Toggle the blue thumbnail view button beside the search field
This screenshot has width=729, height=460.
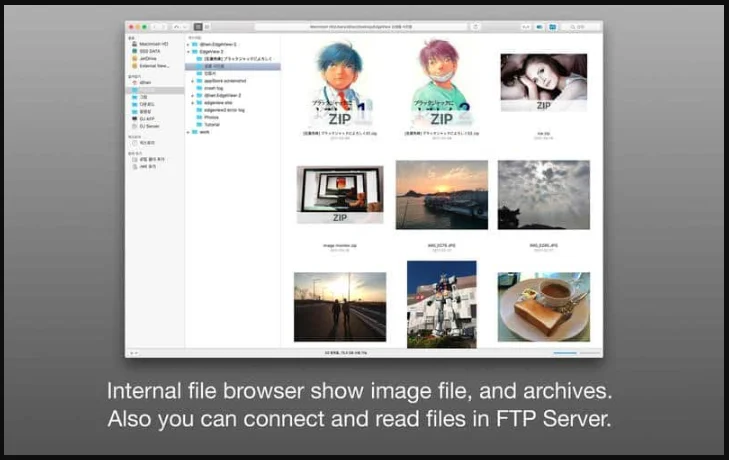point(552,27)
